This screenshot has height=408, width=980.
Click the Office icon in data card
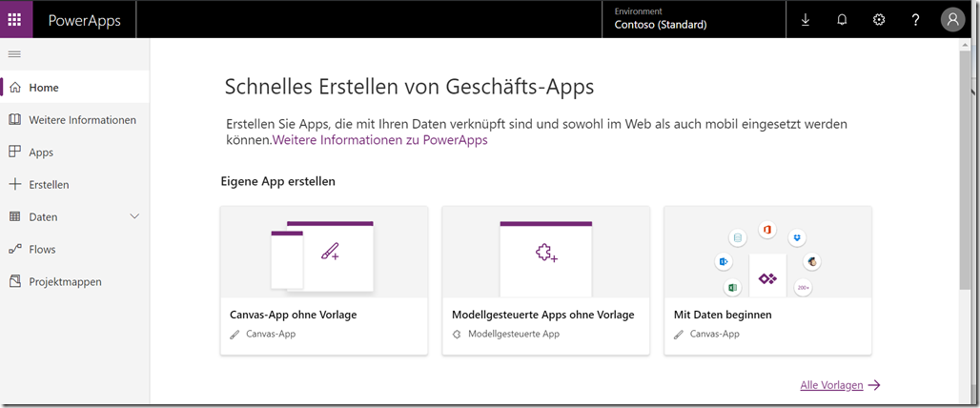[x=766, y=230]
